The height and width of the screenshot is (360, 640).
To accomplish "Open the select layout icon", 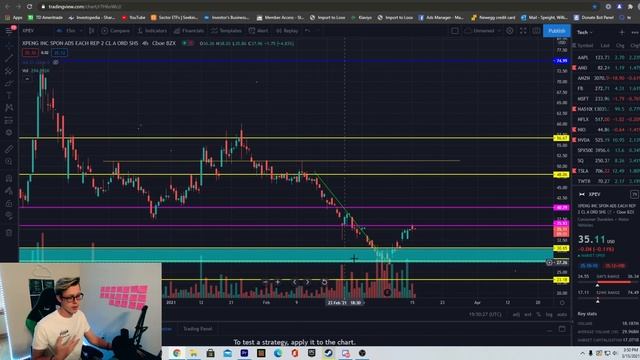I will (455, 31).
